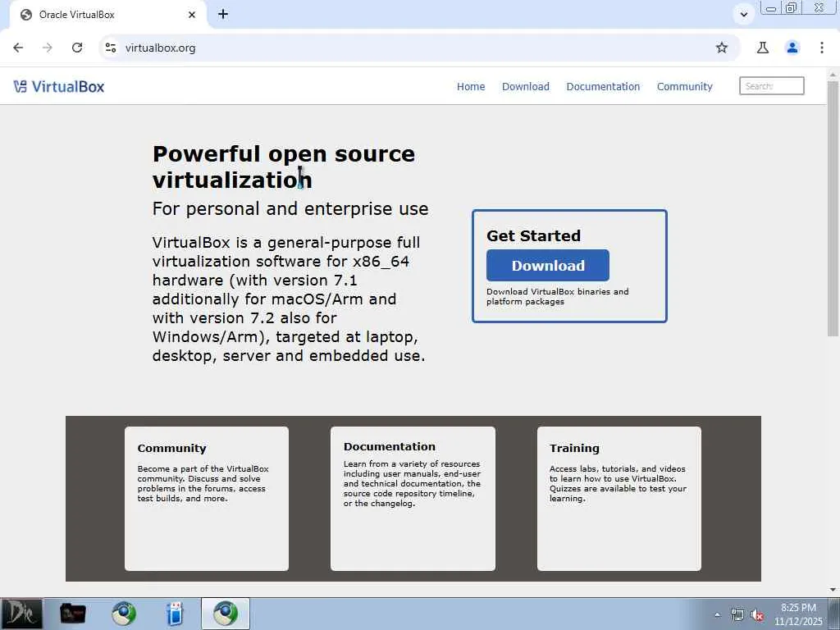Click the 'Get Started' heading
Screen dimensions: 840x630
click(533, 235)
